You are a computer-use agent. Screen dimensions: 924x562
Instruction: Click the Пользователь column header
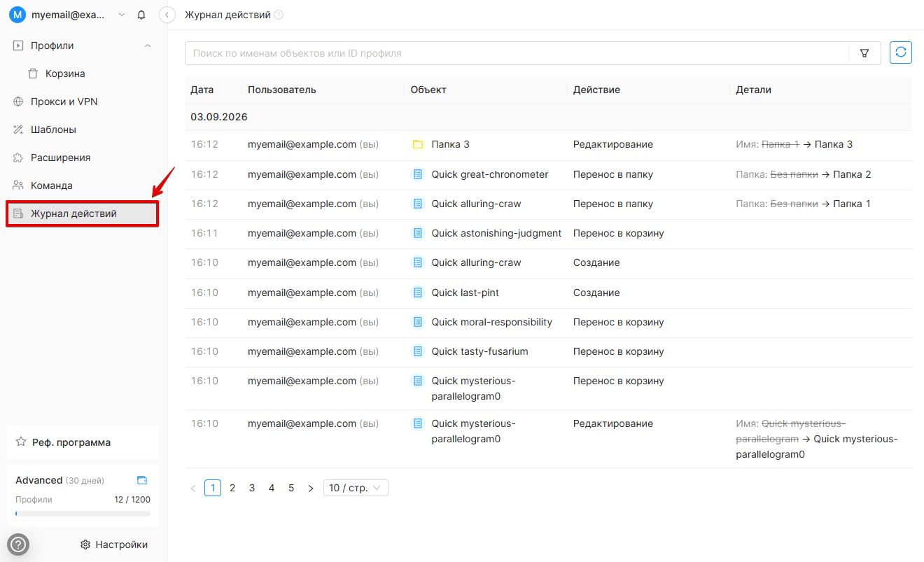coord(282,90)
